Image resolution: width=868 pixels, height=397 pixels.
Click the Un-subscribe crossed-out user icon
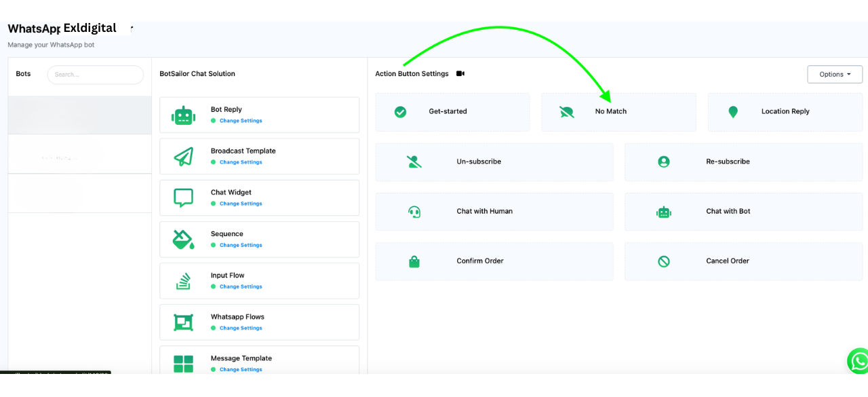click(x=414, y=162)
